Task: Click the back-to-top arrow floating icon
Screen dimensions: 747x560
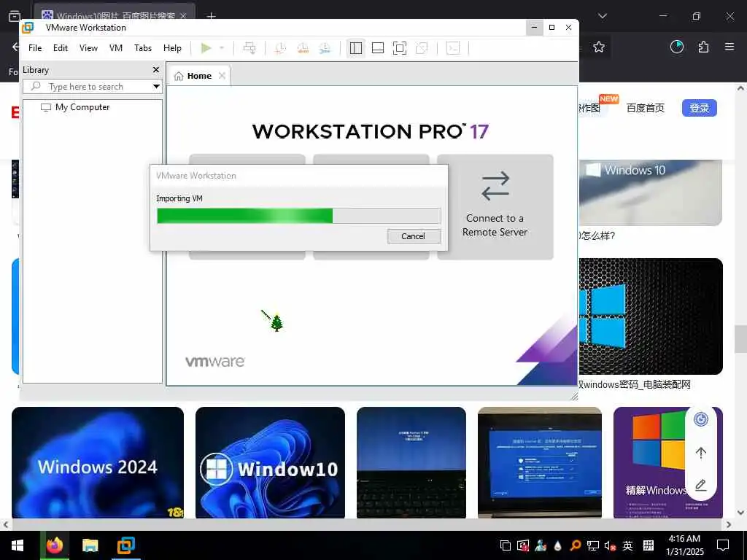Action: point(700,453)
